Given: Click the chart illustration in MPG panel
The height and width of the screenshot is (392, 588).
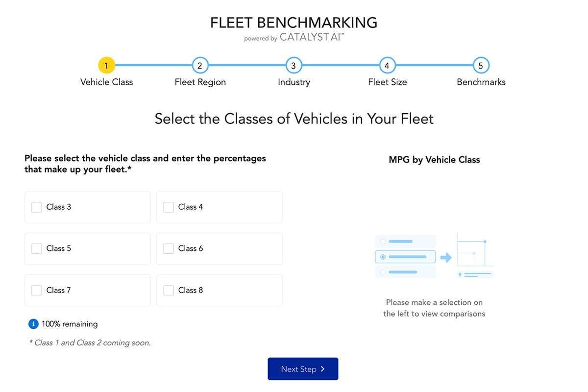Looking at the screenshot, I should pos(434,255).
